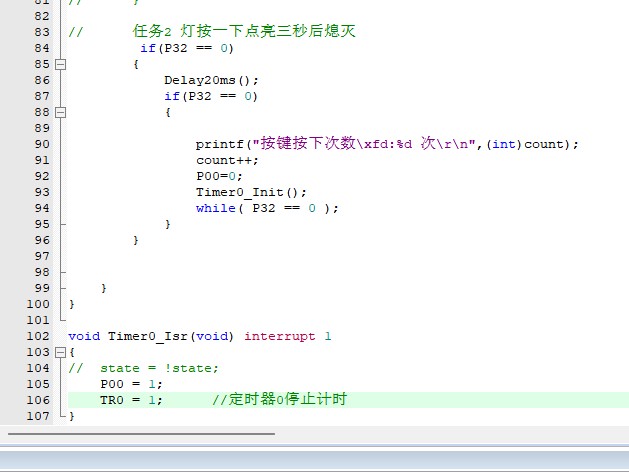Screen dimensions: 629x472
Task: Collapse the fold marker at line 88
Action: pyautogui.click(x=60, y=112)
